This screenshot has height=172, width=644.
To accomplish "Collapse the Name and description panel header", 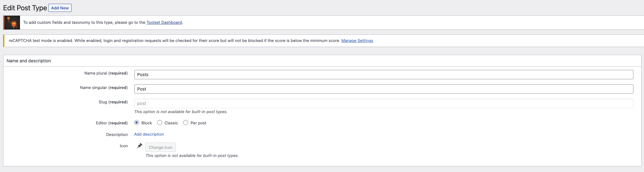I will [322, 61].
